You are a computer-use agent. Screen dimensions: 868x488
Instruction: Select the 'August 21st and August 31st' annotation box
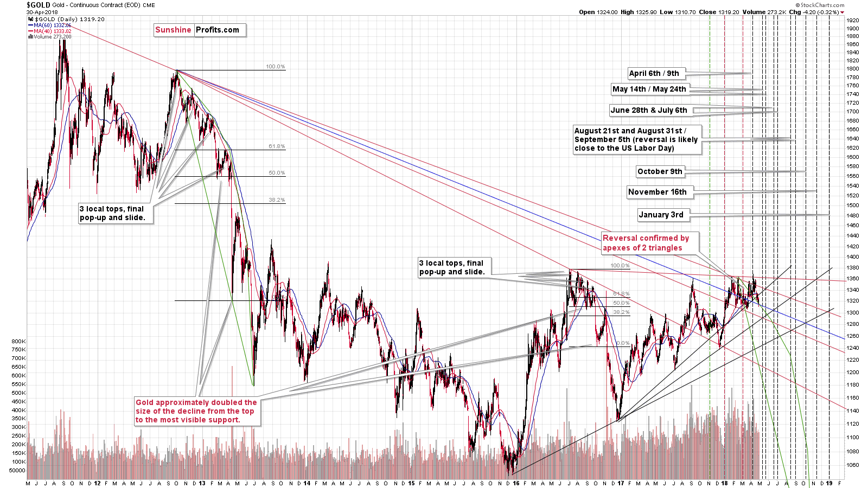[636, 139]
